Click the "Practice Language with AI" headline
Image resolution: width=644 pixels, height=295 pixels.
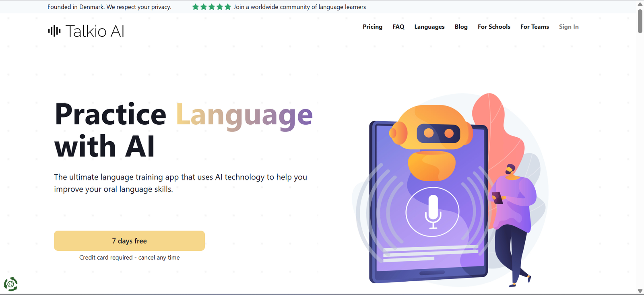coord(184,130)
